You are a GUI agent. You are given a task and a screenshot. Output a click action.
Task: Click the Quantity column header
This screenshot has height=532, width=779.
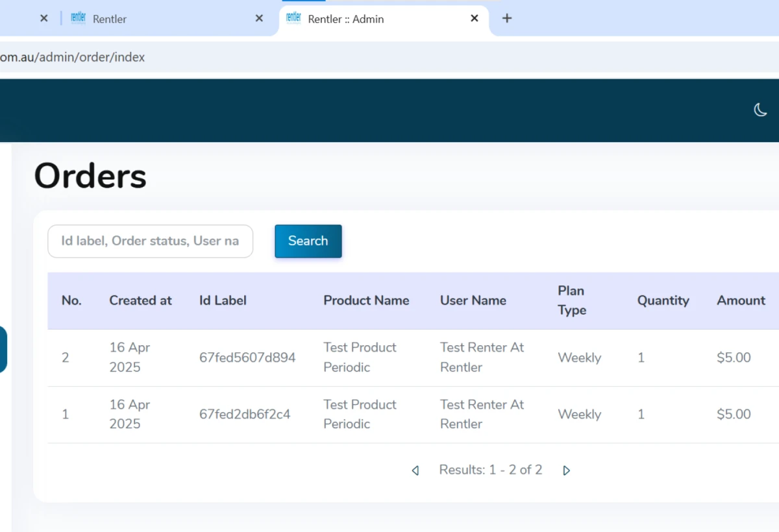tap(663, 300)
